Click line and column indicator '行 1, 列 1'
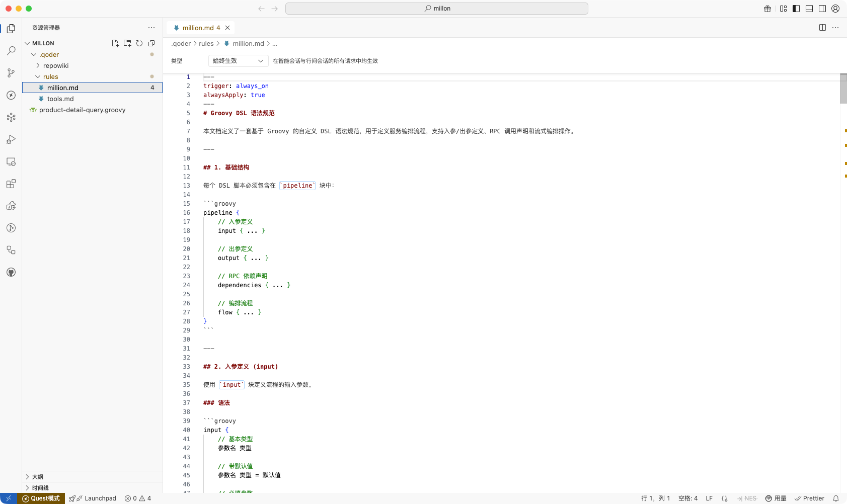Viewport: 847px width, 504px height. coord(655,498)
